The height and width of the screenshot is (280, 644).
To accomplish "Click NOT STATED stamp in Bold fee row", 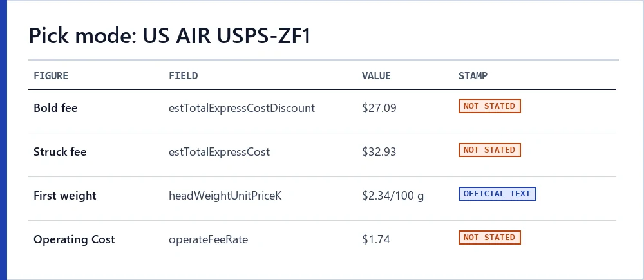I will [x=489, y=106].
